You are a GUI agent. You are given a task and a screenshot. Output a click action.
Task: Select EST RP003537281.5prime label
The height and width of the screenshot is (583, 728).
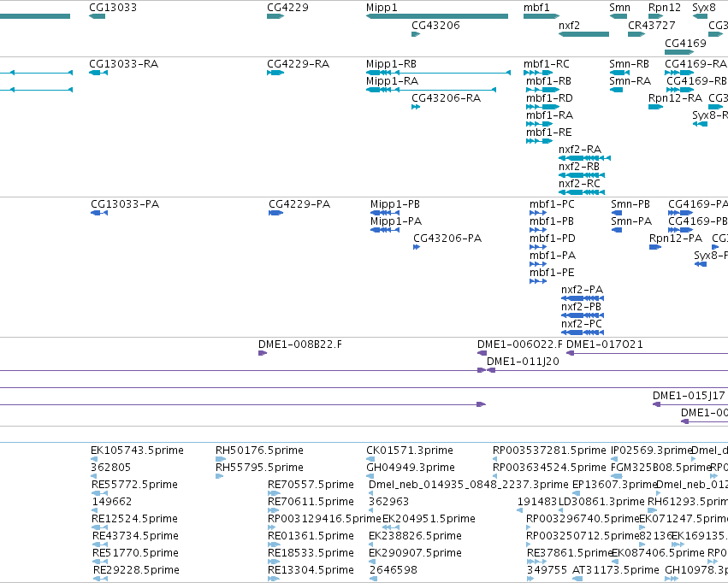pyautogui.click(x=550, y=450)
